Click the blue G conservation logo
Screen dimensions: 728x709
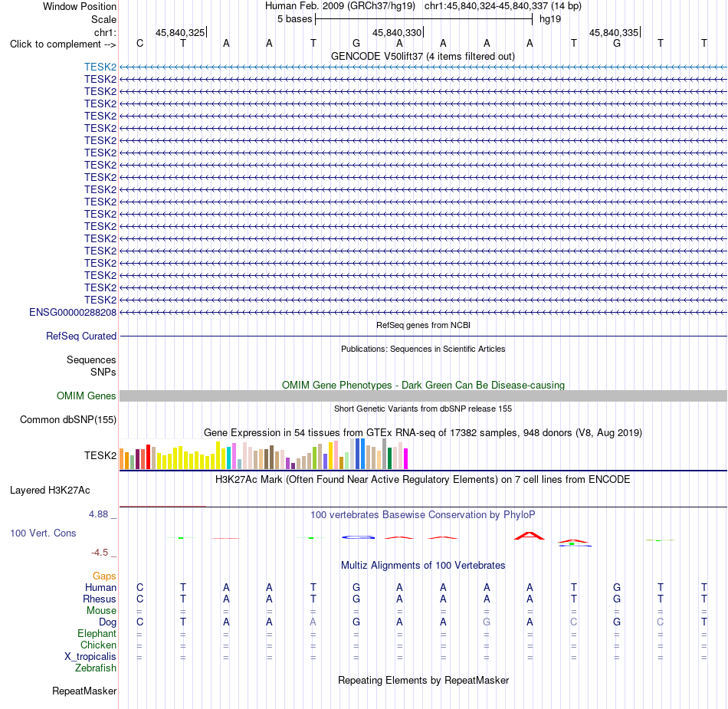coord(358,537)
